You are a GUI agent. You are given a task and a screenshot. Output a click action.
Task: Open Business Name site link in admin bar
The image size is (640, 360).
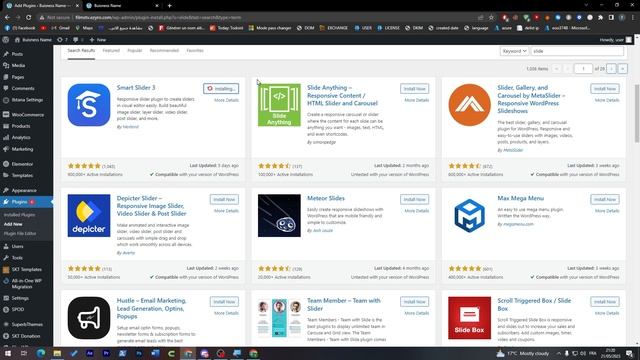33,40
